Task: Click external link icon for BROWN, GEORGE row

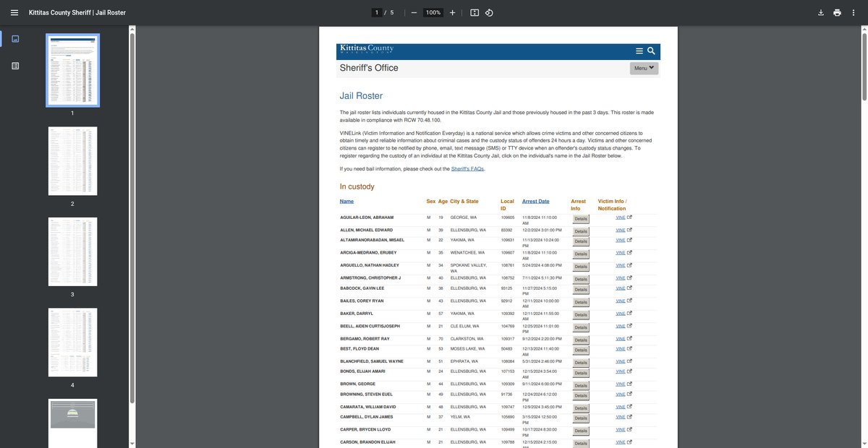Action: point(629,383)
